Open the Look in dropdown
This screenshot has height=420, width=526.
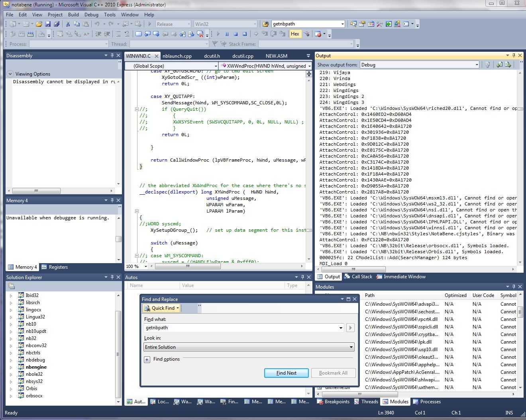pos(351,347)
